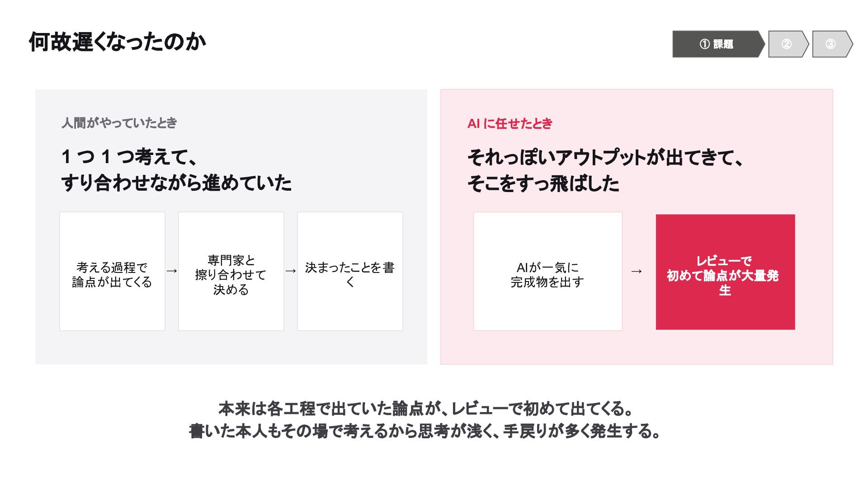Select the ① 課題 step chevron

[x=718, y=44]
